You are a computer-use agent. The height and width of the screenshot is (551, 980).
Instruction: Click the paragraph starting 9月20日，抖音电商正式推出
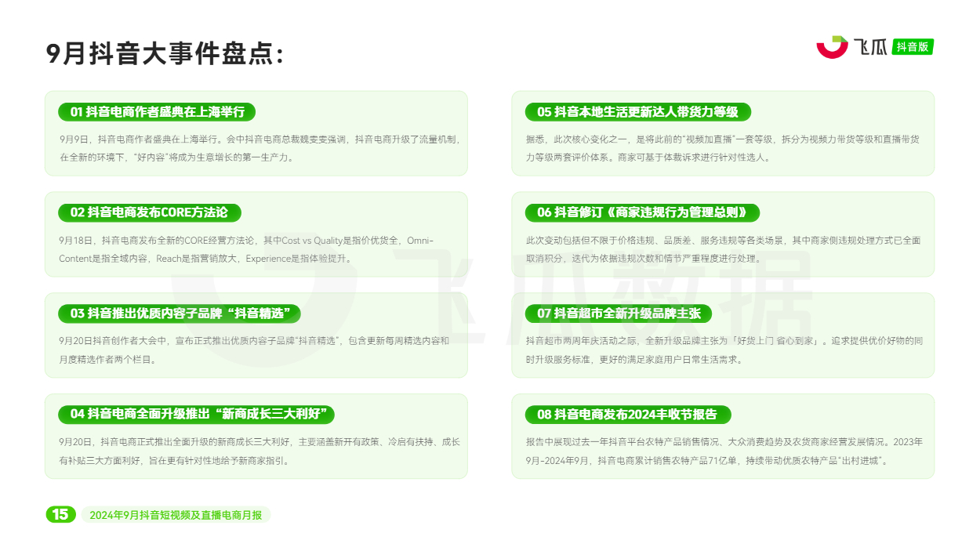click(260, 451)
